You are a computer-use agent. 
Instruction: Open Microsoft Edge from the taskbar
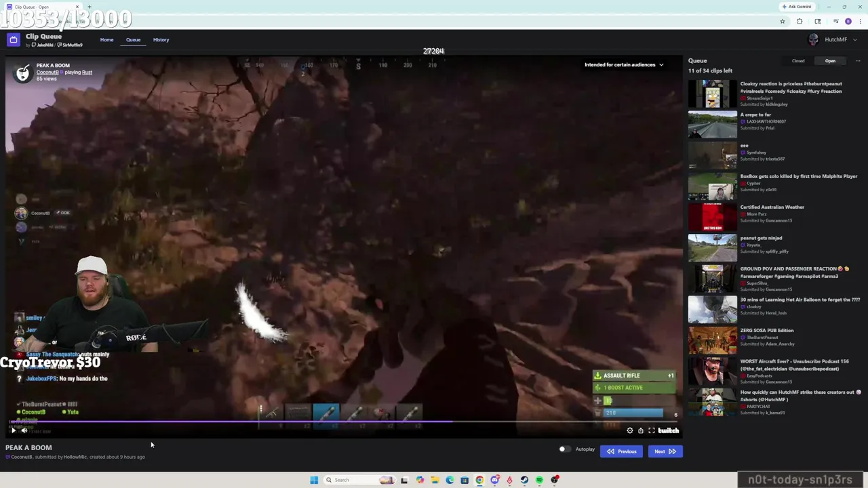450,480
